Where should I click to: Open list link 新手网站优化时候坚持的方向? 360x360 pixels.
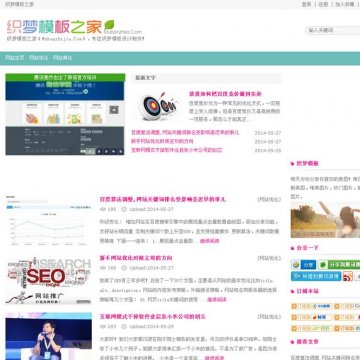162,141
